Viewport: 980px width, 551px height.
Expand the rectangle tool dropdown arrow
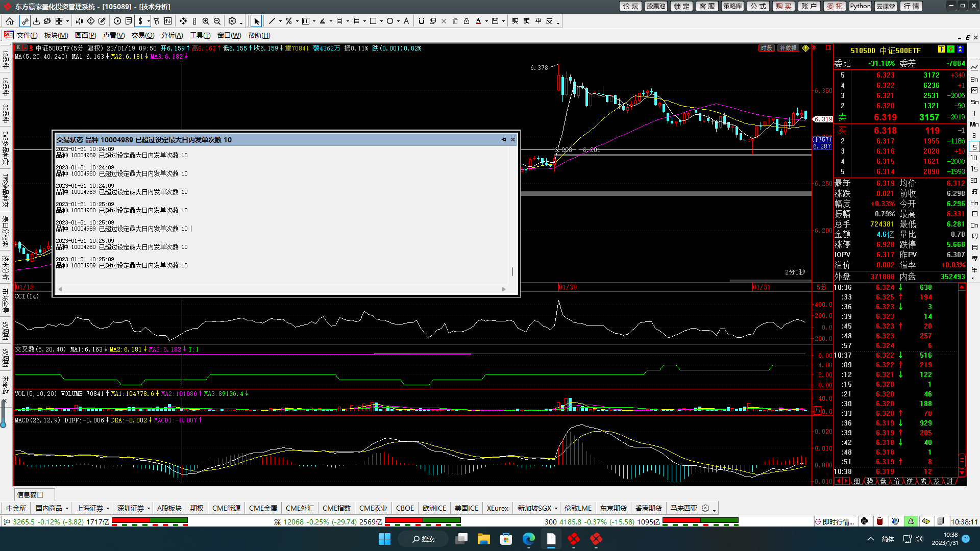[381, 21]
